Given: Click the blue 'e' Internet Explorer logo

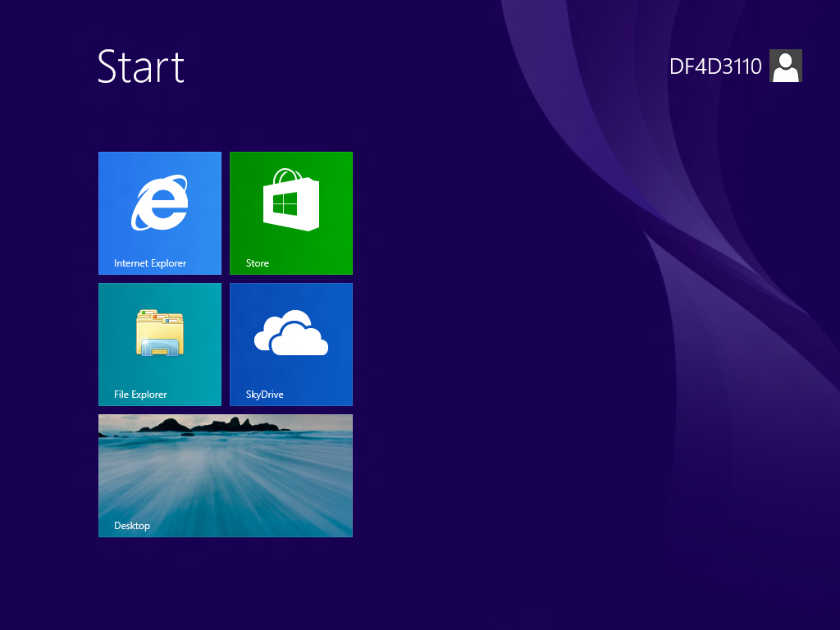Looking at the screenshot, I should [x=160, y=203].
